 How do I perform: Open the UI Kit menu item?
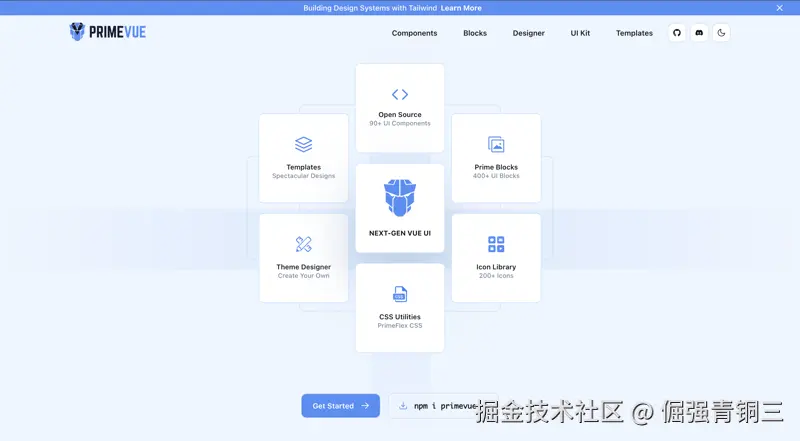tap(580, 33)
